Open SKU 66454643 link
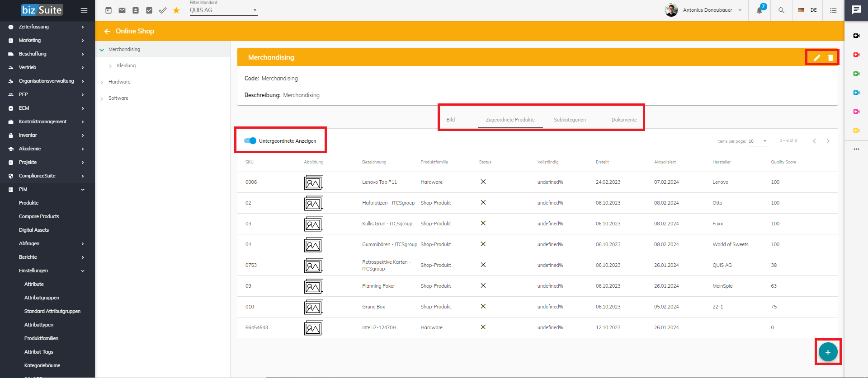Image resolution: width=868 pixels, height=378 pixels. [256, 327]
